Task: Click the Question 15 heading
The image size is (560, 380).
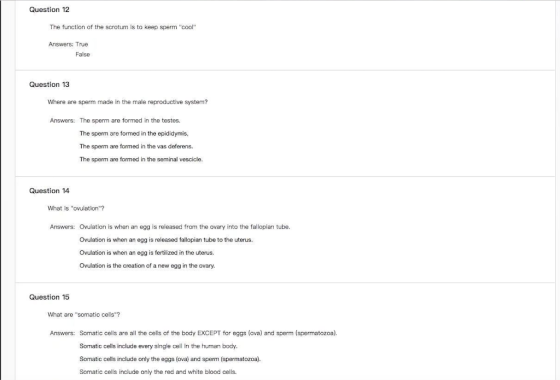Action: click(x=49, y=297)
